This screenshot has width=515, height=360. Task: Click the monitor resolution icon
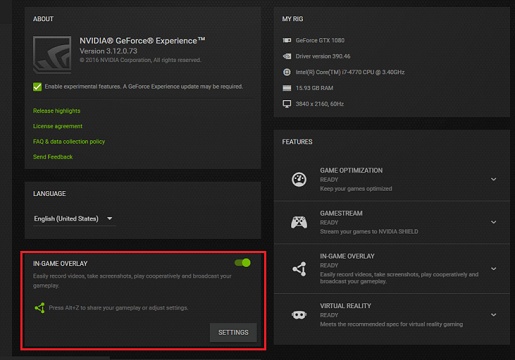(x=287, y=104)
